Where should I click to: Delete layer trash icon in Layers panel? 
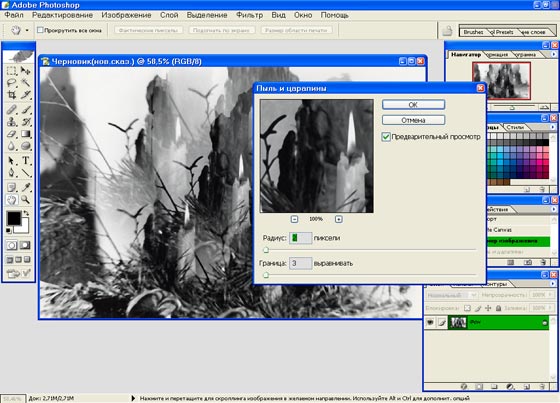[542, 387]
